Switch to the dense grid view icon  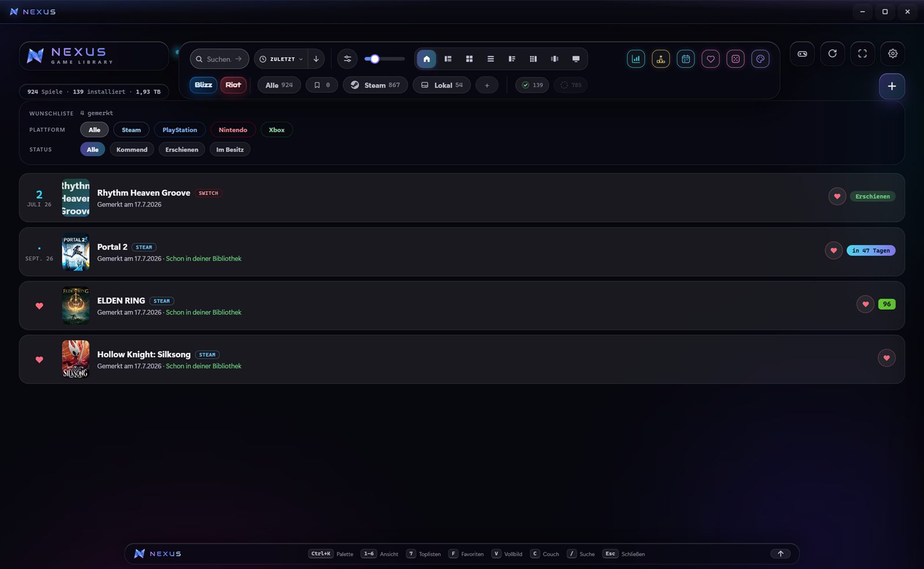533,59
